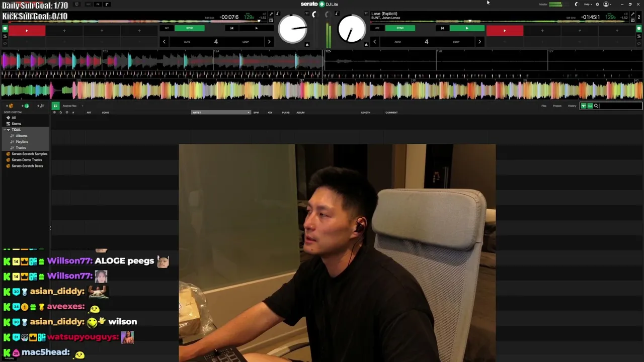Click the right deck virtual platter
The image size is (644, 362).
[x=352, y=28]
